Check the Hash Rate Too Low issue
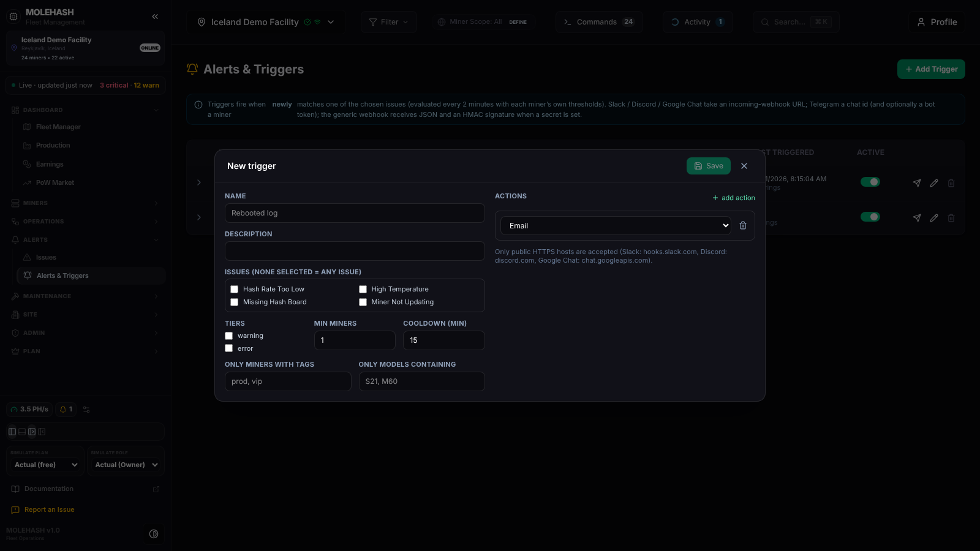Screen dimensions: 980x551 click(234, 289)
